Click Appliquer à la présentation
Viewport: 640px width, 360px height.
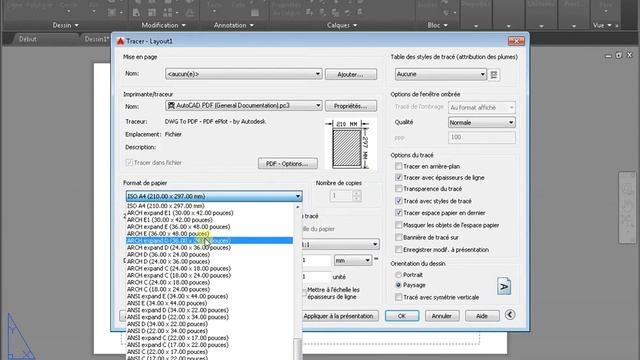tap(340, 316)
